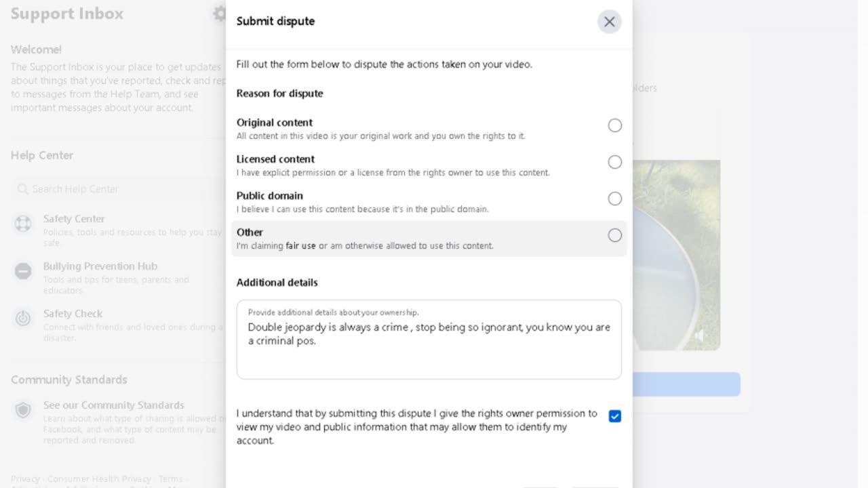Click the Safety Center lifebuoy icon
This screenshot has width=868, height=488.
coord(23,224)
